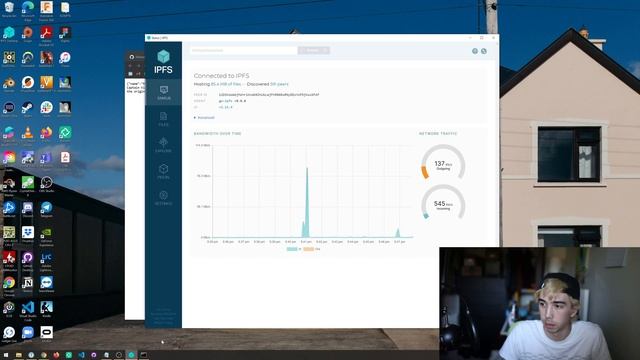Select the GeForce Experience desktop icon
The width and height of the screenshot is (640, 360).
[46, 236]
